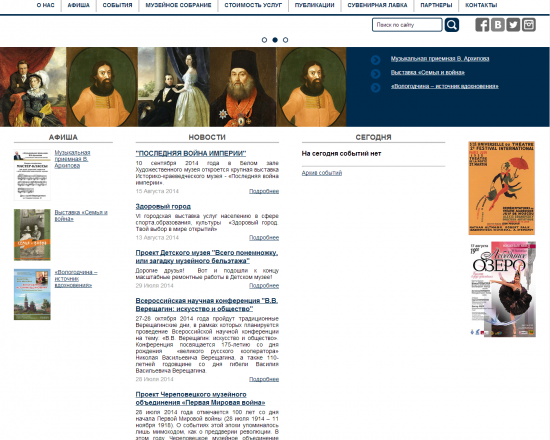Open banner link Музыкальная приемная В. Архипова
The height and width of the screenshot is (440, 550).
coord(440,59)
